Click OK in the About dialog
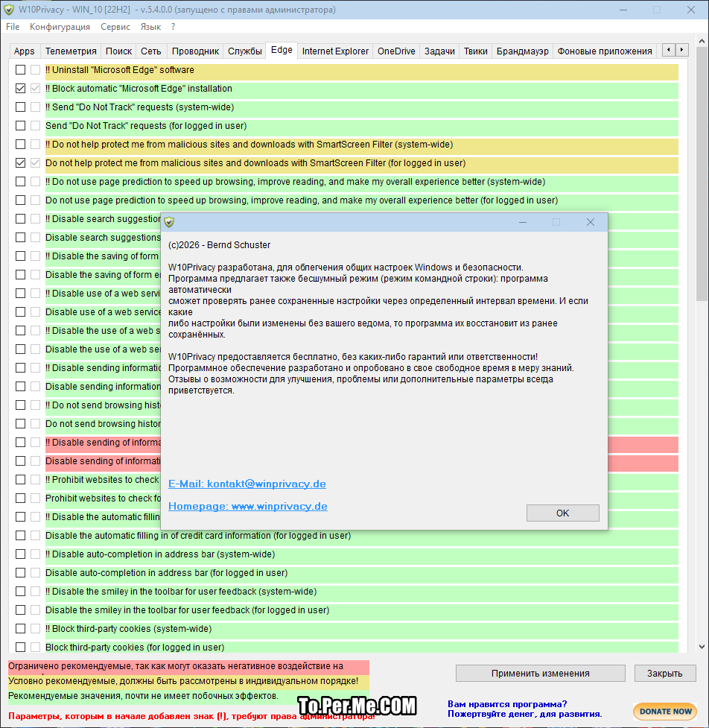This screenshot has height=728, width=709. tap(563, 513)
